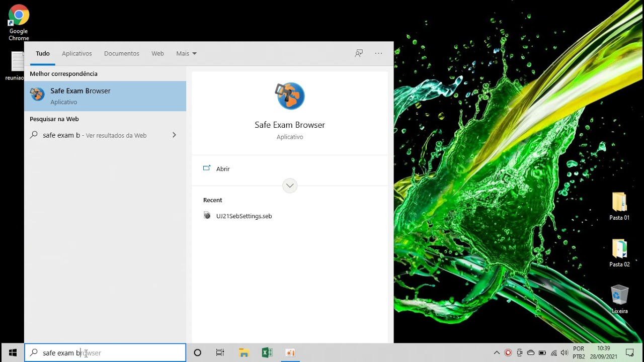Screen dimensions: 644x362
Task: Expand the web results arrow chevron
Action: tap(174, 135)
